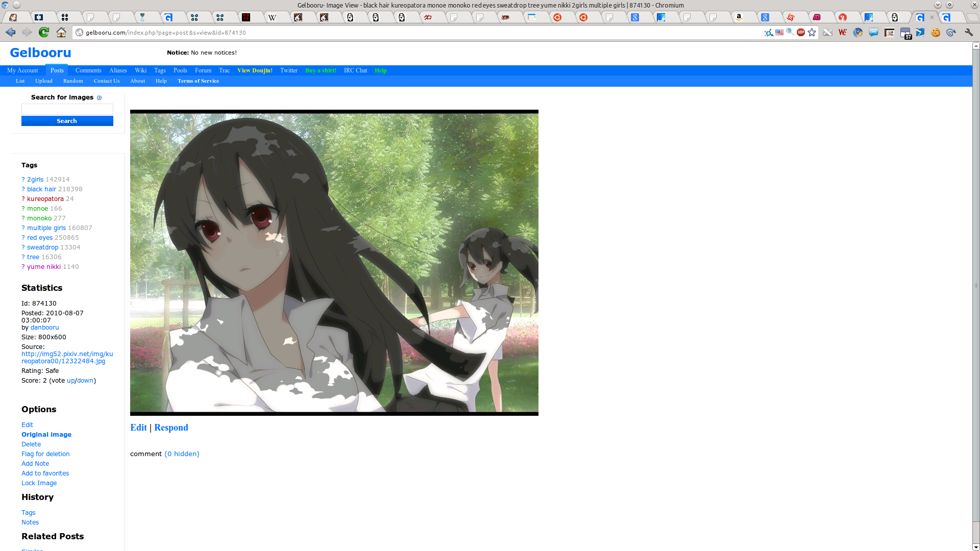
Task: Click Lock Image option
Action: (39, 483)
